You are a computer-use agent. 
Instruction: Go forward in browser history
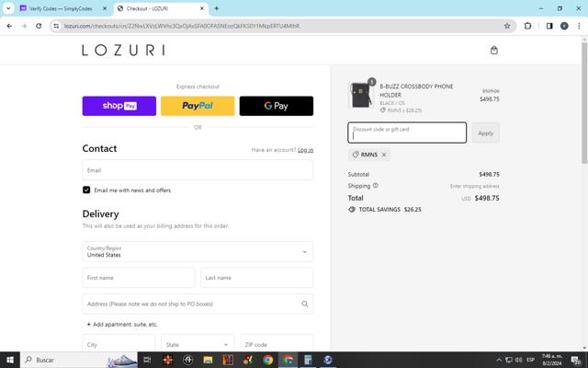[x=24, y=26]
